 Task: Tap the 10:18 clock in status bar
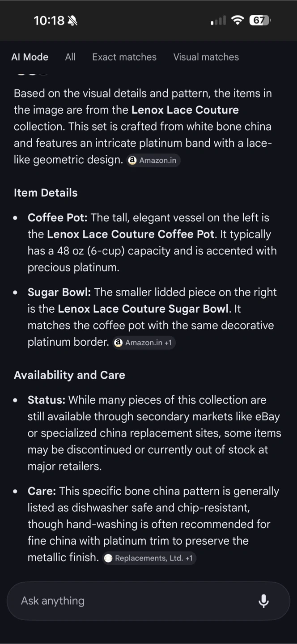[49, 21]
